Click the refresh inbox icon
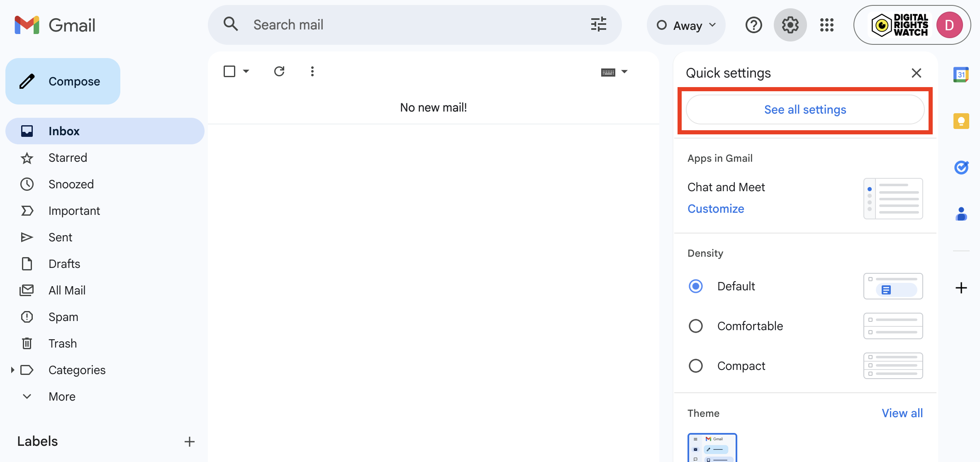980x462 pixels. (279, 71)
